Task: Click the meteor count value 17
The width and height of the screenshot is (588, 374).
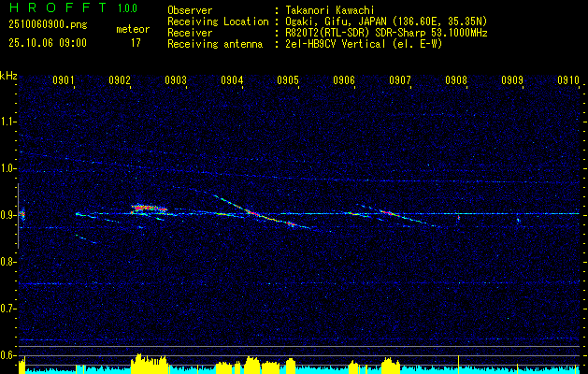Action: pos(136,43)
